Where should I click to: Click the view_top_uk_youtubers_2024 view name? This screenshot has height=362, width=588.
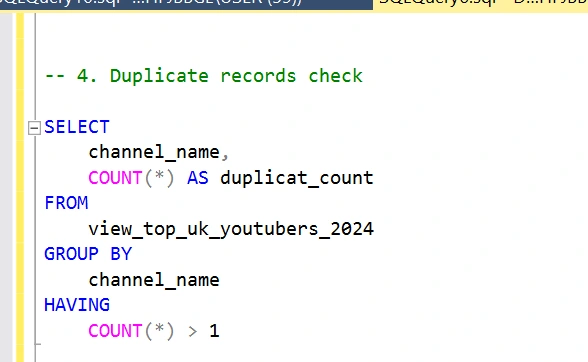click(x=231, y=229)
